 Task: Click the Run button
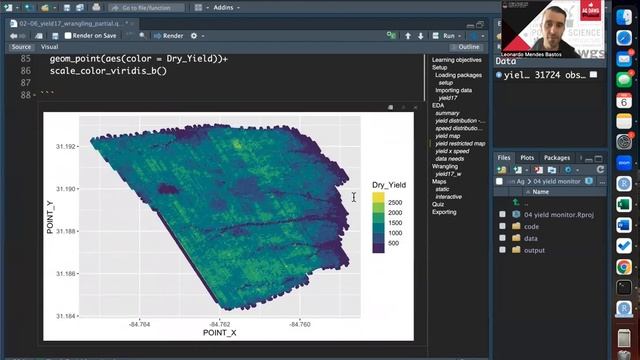444,36
